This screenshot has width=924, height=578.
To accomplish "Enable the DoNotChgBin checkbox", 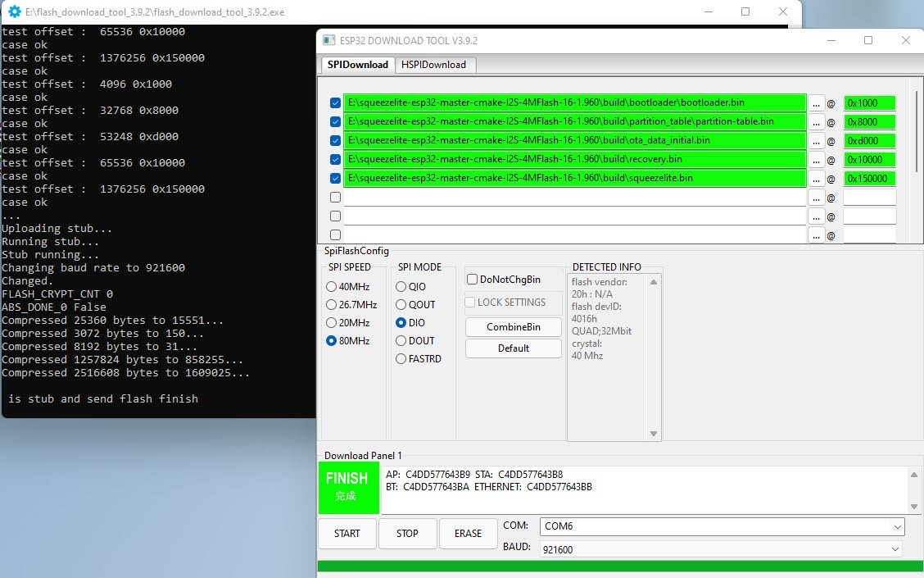I will (x=472, y=280).
